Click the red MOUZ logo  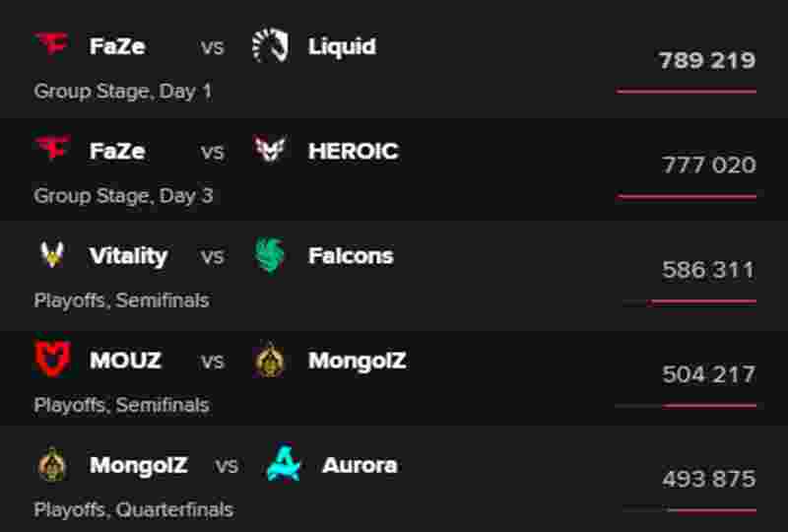coord(52,359)
